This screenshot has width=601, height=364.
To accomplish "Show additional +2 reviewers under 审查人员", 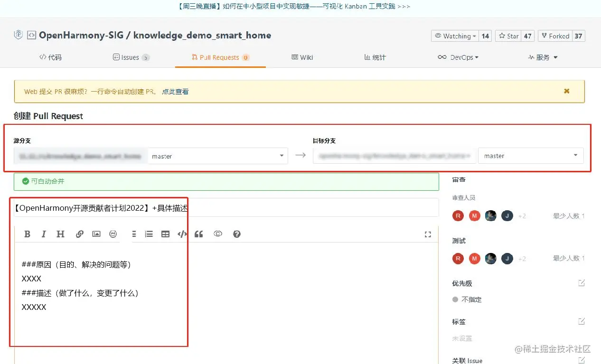I will [x=522, y=216].
